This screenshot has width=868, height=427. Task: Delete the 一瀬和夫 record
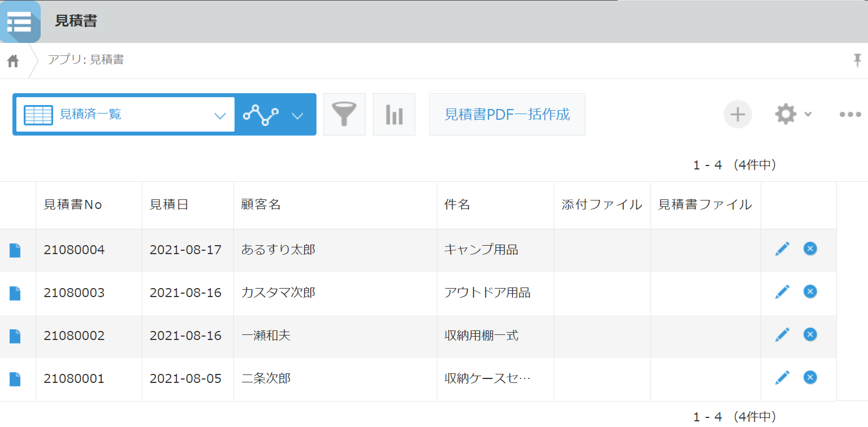(810, 334)
